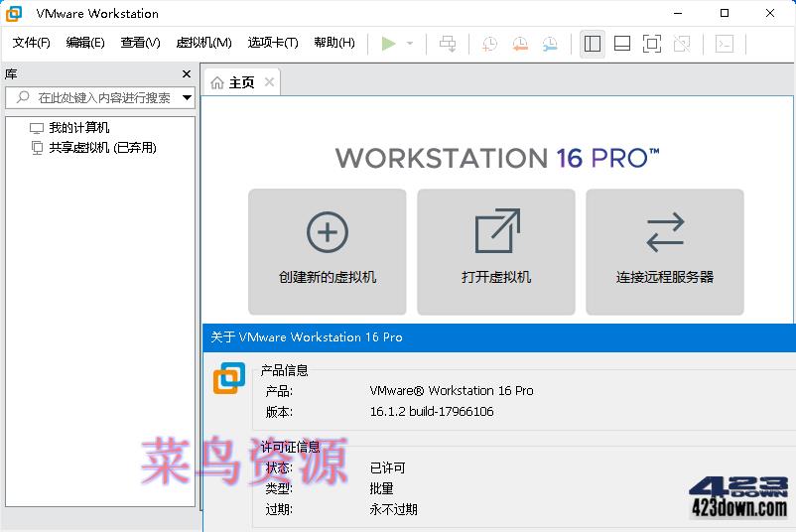Click the send Ctrl+Alt+Del toolbar icon
The image size is (796, 532).
pos(448,44)
